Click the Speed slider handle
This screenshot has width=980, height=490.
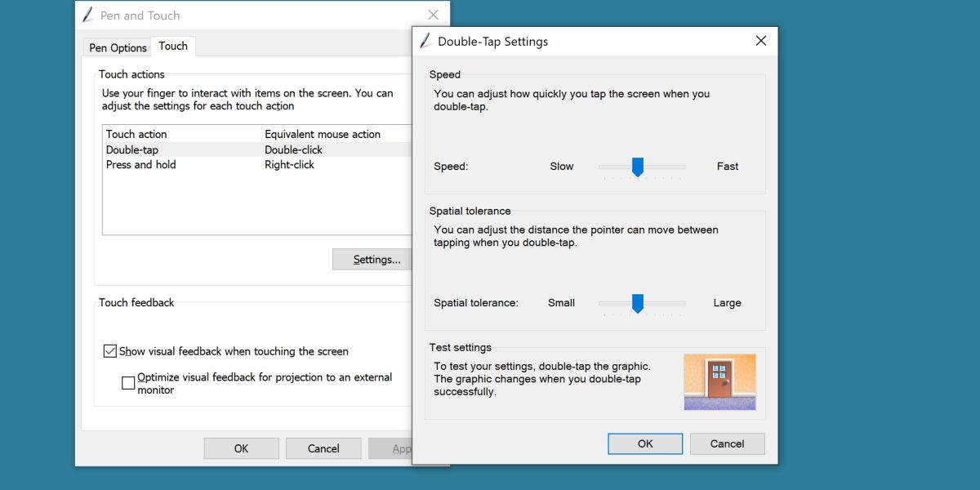point(638,167)
